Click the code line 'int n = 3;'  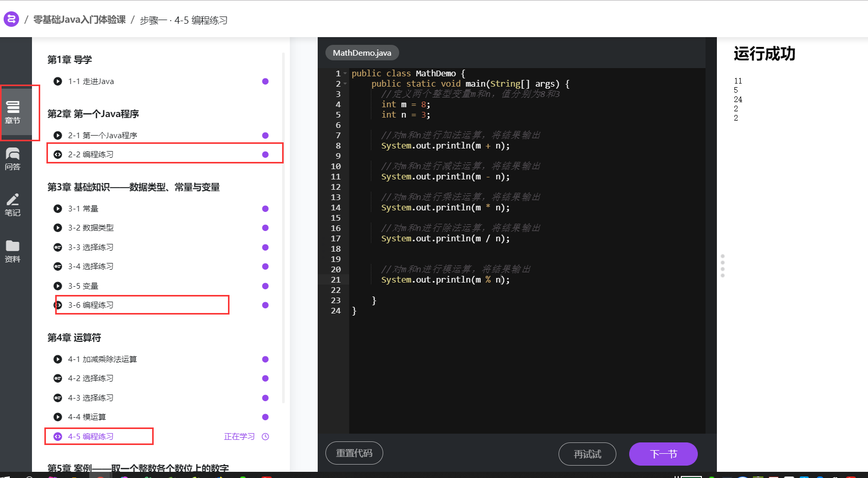pyautogui.click(x=406, y=114)
